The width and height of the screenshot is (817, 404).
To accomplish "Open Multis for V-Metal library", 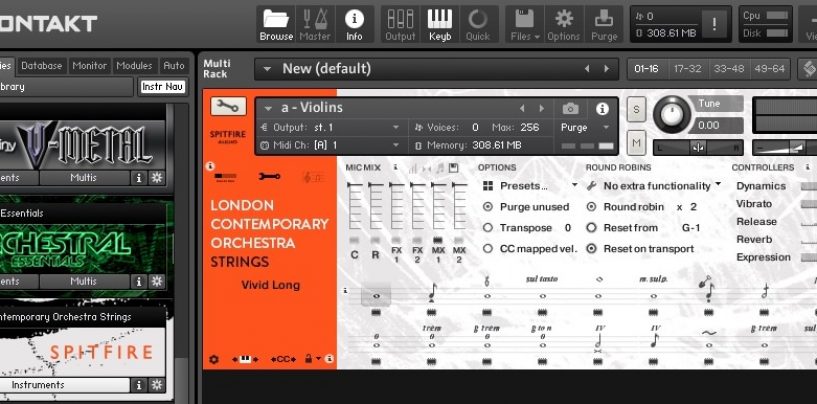I will (x=84, y=178).
